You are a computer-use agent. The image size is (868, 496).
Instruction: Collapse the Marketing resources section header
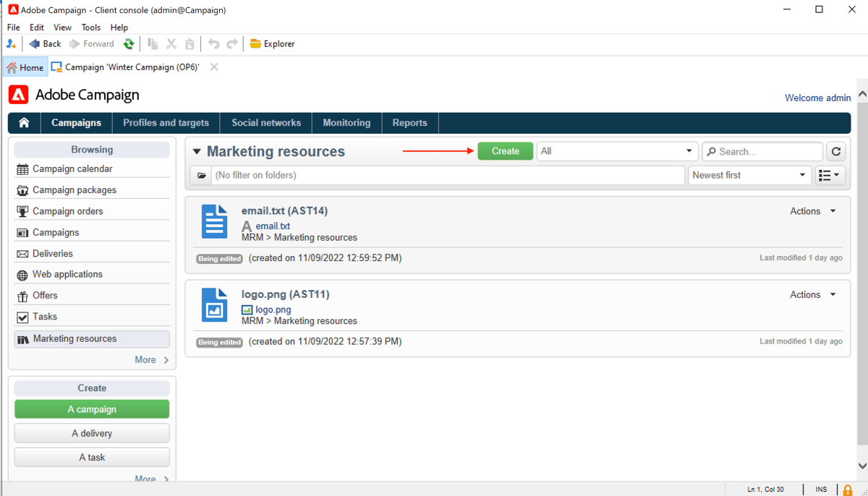pos(197,151)
